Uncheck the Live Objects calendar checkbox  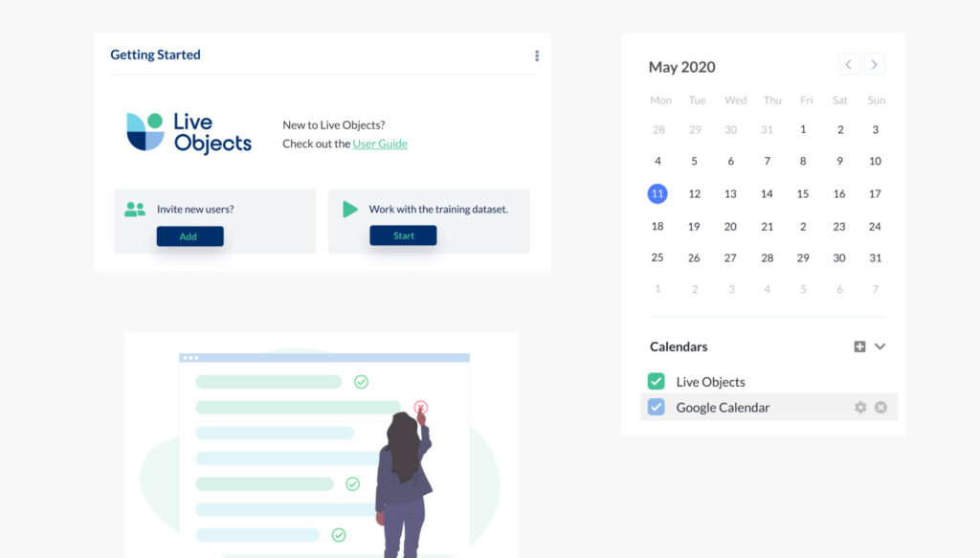click(657, 381)
